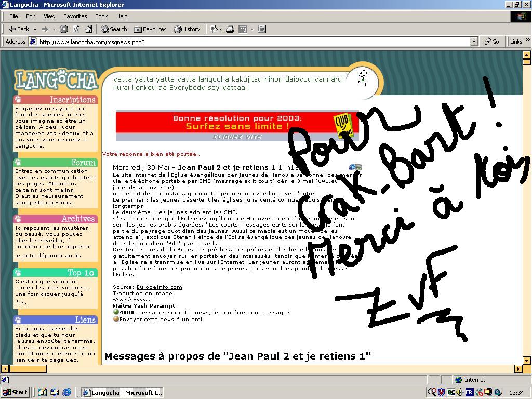The width and height of the screenshot is (532, 399).
Task: Click the Refresh page icon
Action: click(76, 29)
